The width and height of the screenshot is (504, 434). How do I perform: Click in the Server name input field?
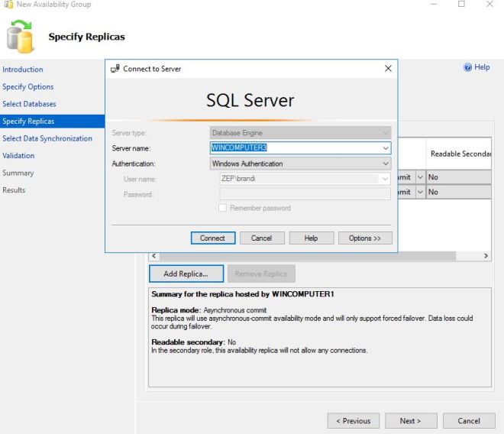(x=294, y=148)
